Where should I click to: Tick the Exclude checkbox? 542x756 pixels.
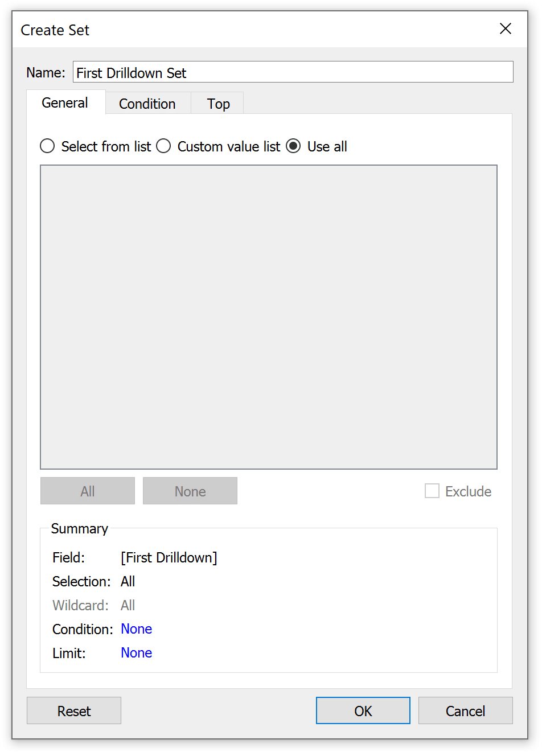(x=432, y=491)
